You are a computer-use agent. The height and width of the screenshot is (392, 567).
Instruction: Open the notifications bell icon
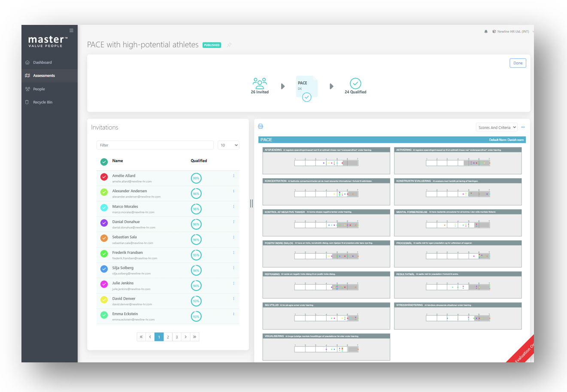pyautogui.click(x=486, y=32)
